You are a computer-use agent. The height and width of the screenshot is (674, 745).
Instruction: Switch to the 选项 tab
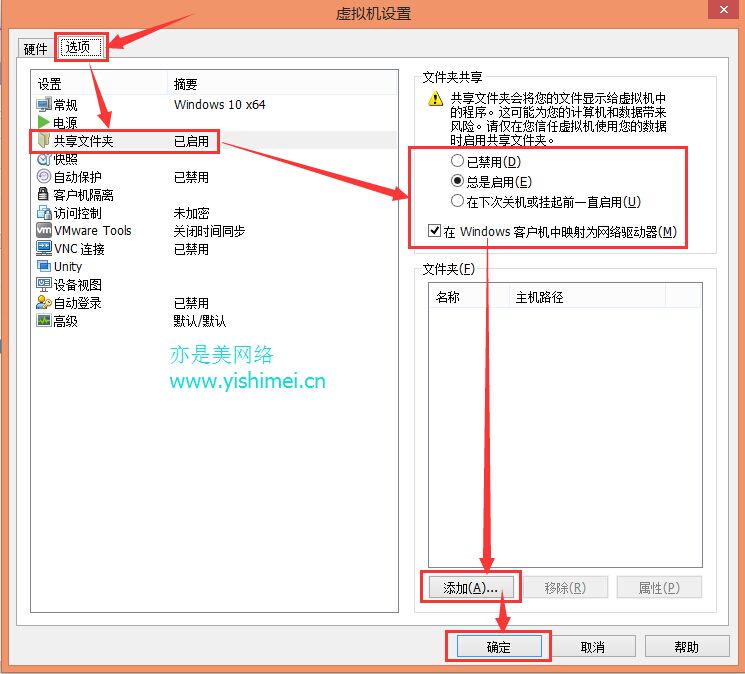click(81, 47)
